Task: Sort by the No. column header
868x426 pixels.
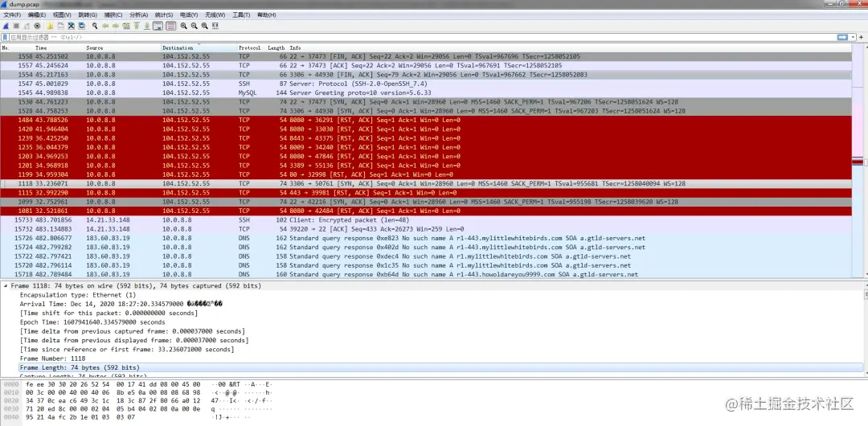Action: 17,48
